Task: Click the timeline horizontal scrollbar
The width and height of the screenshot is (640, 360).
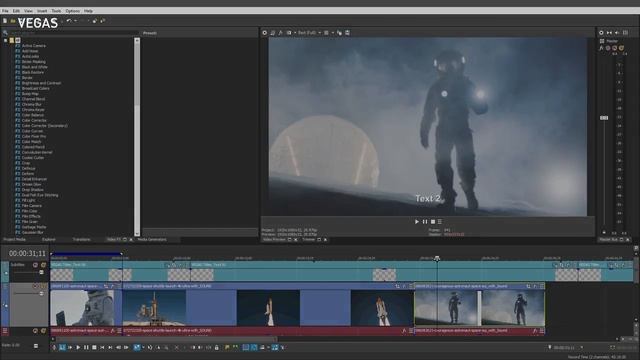Action: [167, 339]
